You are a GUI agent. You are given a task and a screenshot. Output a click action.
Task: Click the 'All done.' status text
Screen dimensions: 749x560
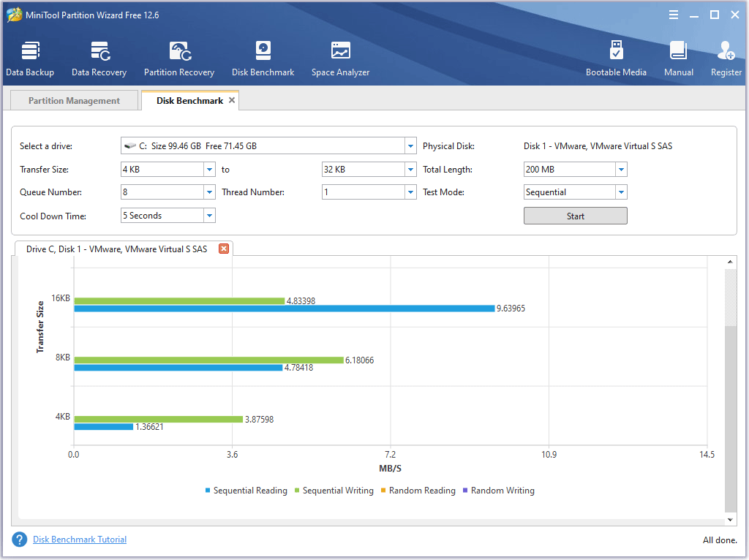point(720,540)
